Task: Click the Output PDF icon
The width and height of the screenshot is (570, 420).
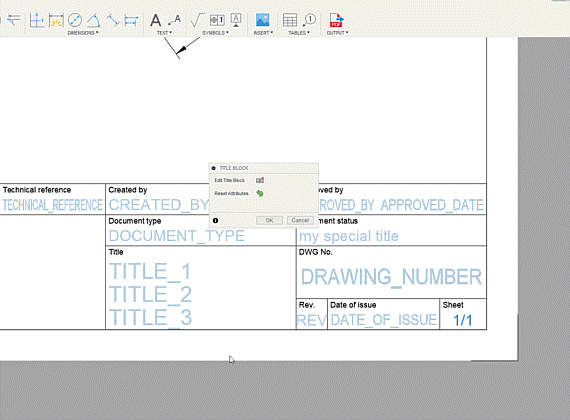Action: 336,20
